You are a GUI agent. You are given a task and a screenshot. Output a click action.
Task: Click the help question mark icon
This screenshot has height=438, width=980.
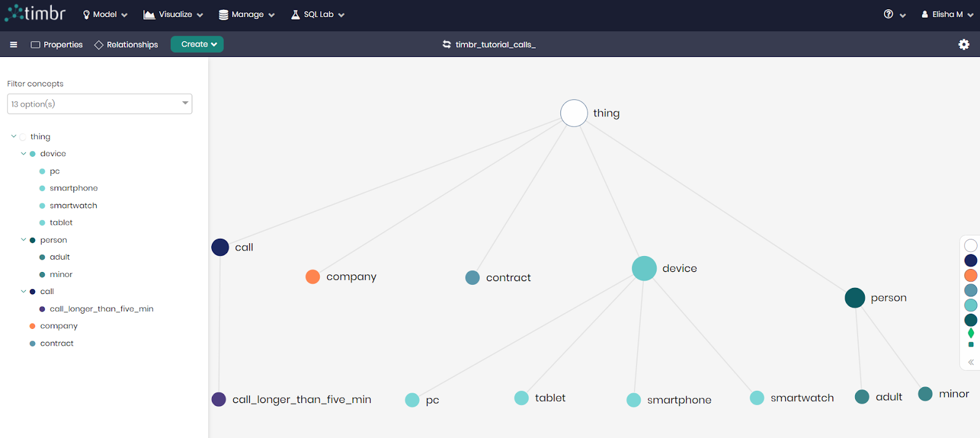tap(888, 14)
